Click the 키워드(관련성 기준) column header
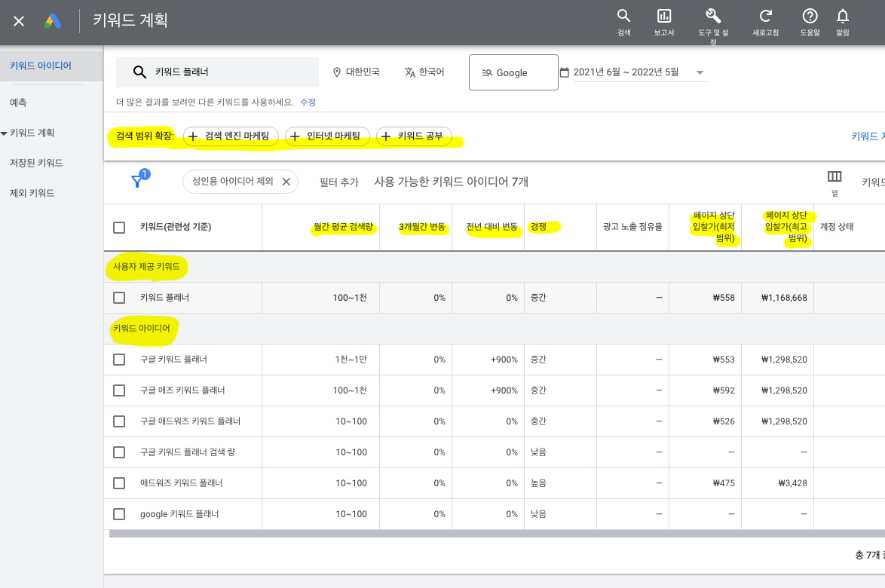 tap(176, 227)
